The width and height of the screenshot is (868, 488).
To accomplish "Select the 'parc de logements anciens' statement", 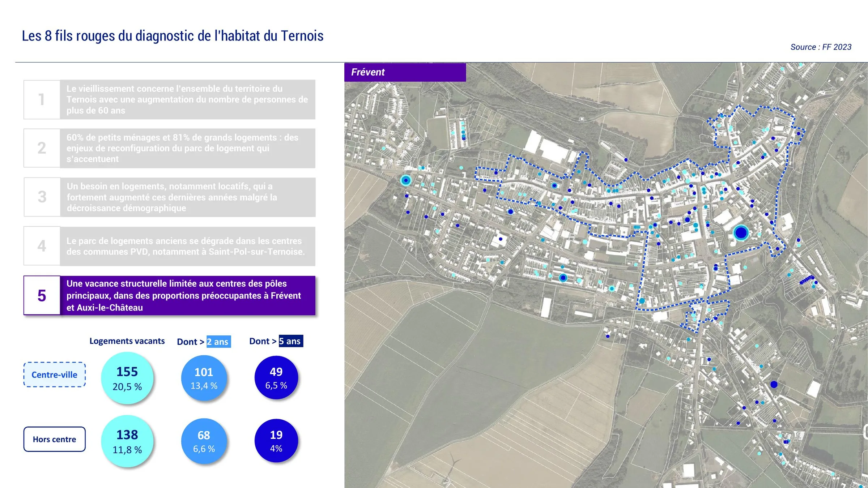I will 187,246.
